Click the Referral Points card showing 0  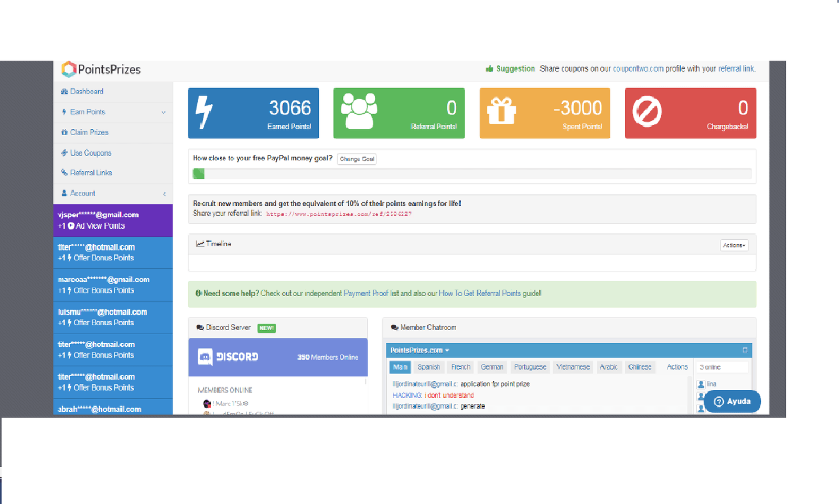click(399, 113)
